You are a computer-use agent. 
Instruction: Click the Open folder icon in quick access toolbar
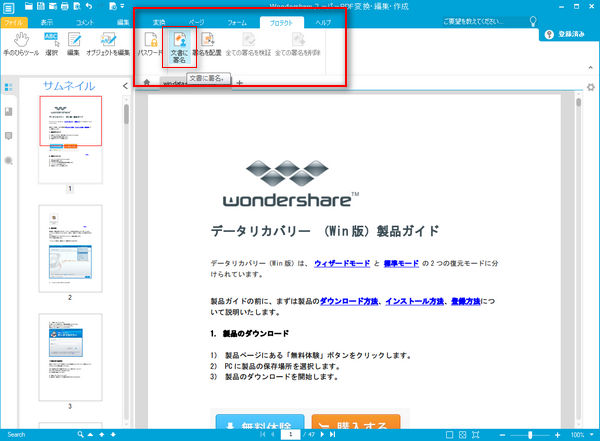coord(29,6)
